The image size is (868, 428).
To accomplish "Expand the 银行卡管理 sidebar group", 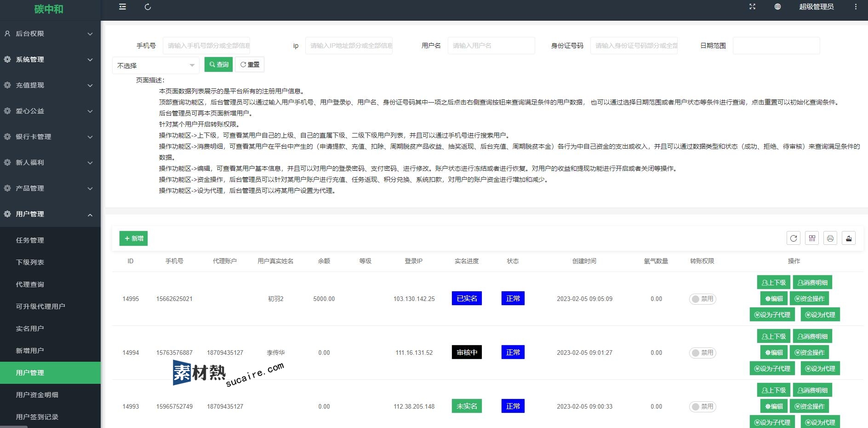I will point(50,137).
